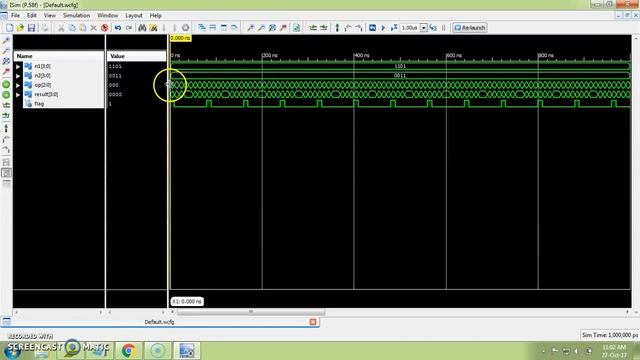The image size is (640, 360).
Task: Click the Run All play arrow
Action: point(383,28)
